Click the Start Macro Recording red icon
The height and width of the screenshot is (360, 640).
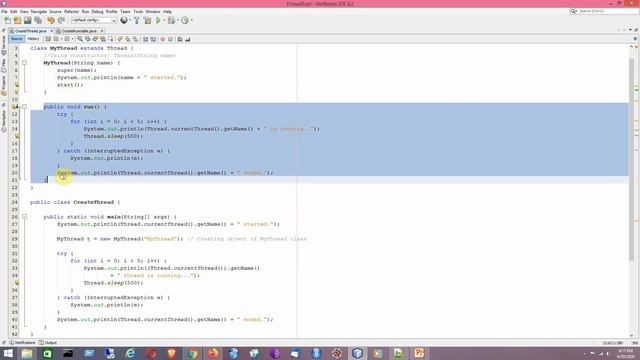(162, 39)
